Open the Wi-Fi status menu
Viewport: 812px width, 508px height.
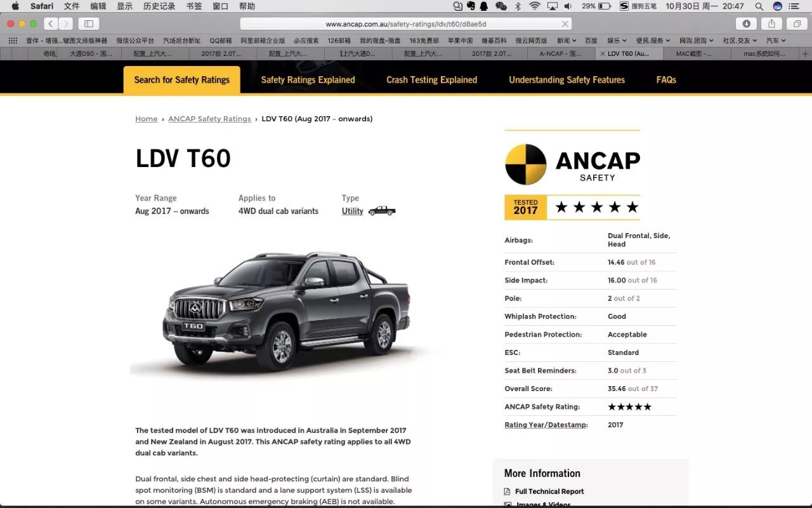pyautogui.click(x=534, y=6)
